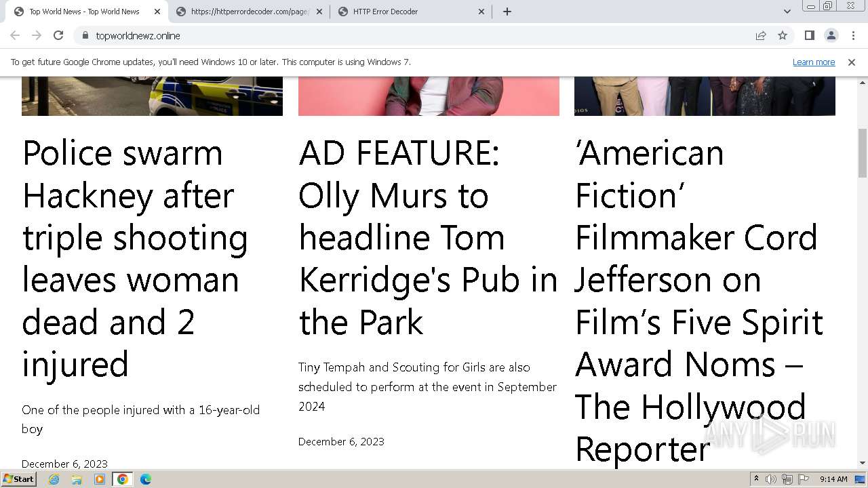Launch Internet Explorer from the taskbar
The width and height of the screenshot is (868, 488).
[x=54, y=479]
